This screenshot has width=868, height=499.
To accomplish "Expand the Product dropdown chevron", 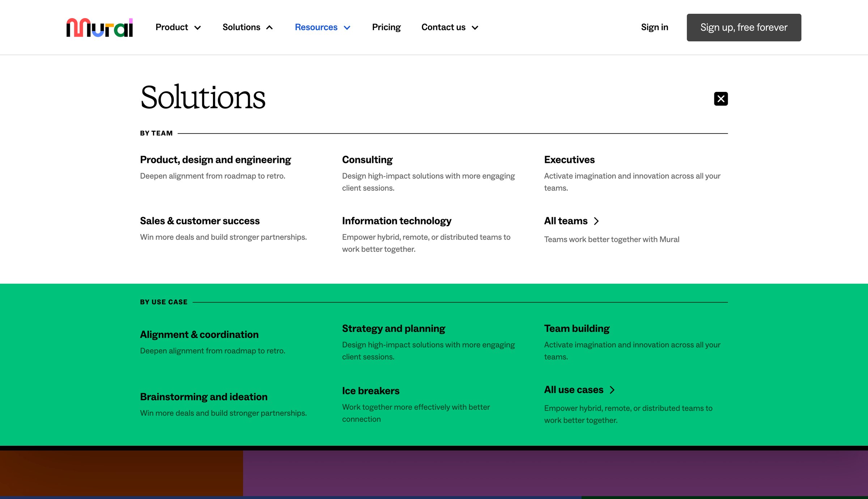I will coord(197,28).
